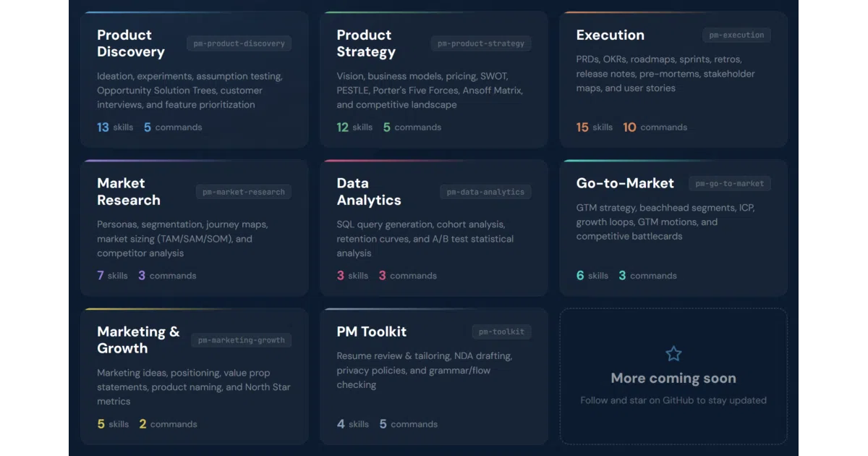
Task: Click 12 skills in Product Strategy
Action: [x=354, y=127]
